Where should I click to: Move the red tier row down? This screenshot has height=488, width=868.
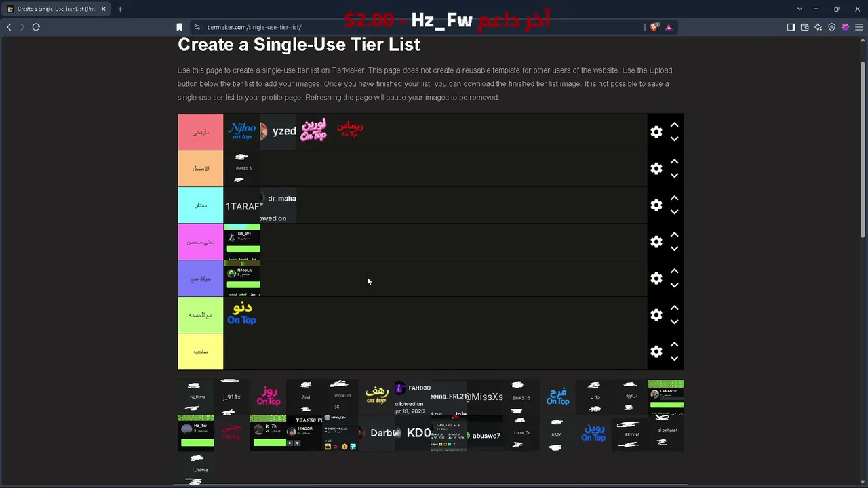tap(674, 139)
